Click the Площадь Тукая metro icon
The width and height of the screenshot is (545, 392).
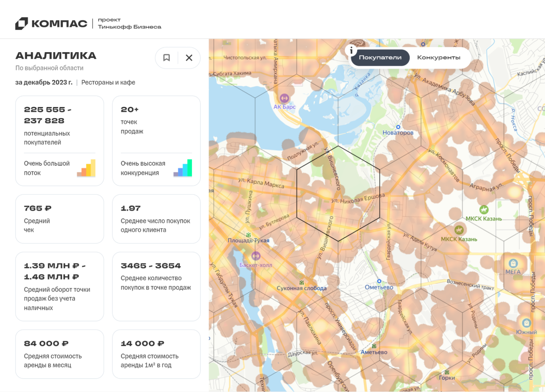coord(248,235)
